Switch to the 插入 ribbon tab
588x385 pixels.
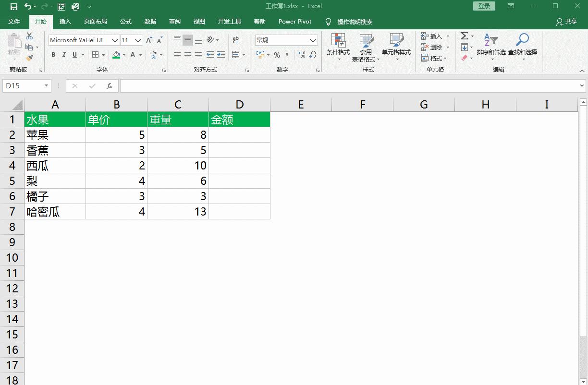point(65,21)
